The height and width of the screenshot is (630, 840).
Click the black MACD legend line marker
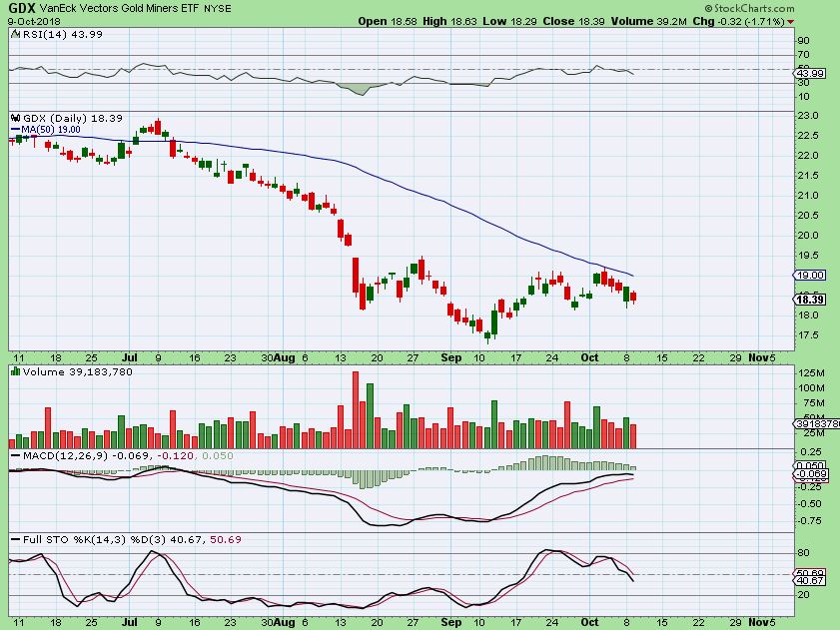pos(16,456)
